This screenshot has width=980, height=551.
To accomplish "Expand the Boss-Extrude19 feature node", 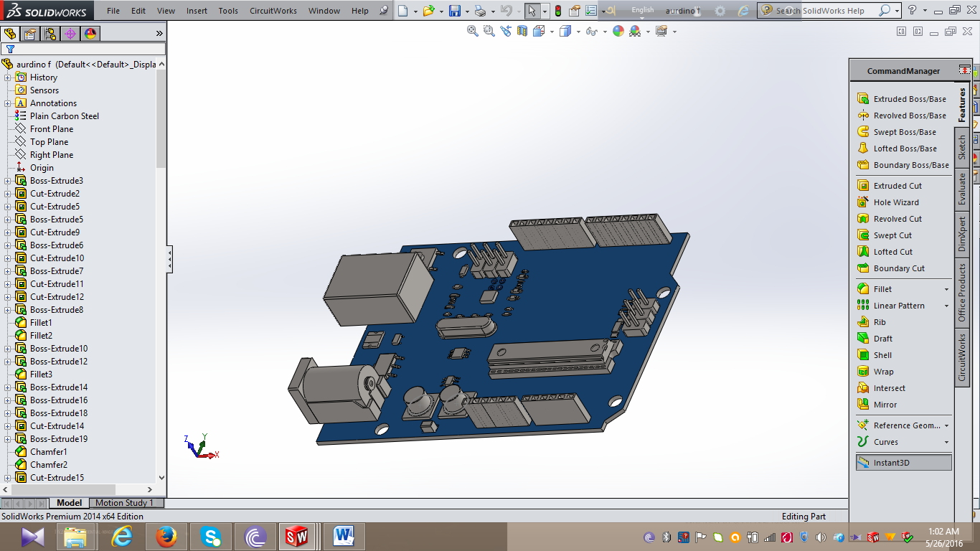I will [8, 439].
